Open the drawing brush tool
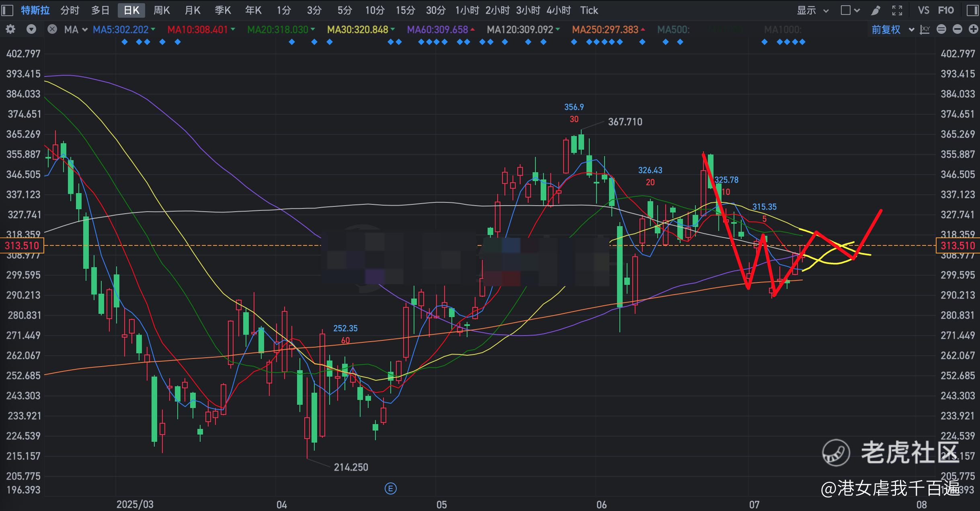The height and width of the screenshot is (511, 980). [x=875, y=10]
